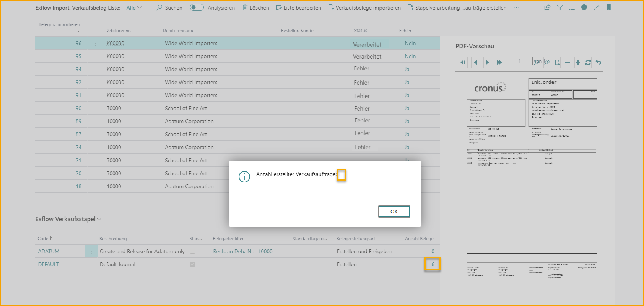Click the Debitorenname column header

tap(179, 31)
